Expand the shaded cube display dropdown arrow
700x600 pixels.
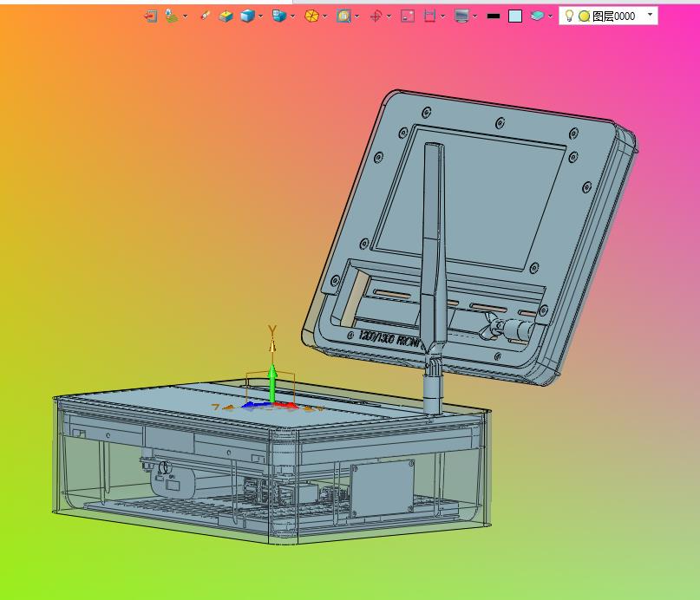click(261, 16)
